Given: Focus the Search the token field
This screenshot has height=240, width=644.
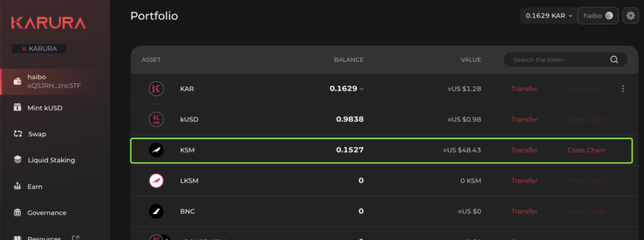Looking at the screenshot, I should (x=558, y=60).
